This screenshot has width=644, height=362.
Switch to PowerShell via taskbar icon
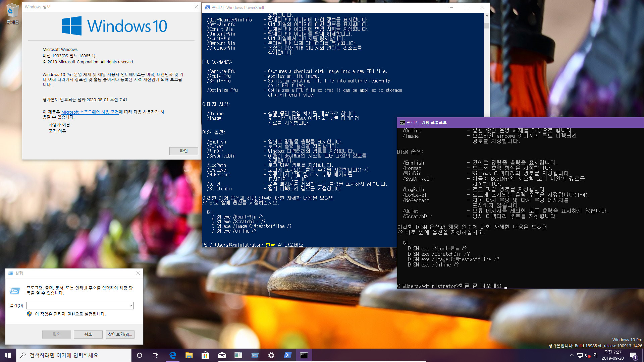point(287,355)
